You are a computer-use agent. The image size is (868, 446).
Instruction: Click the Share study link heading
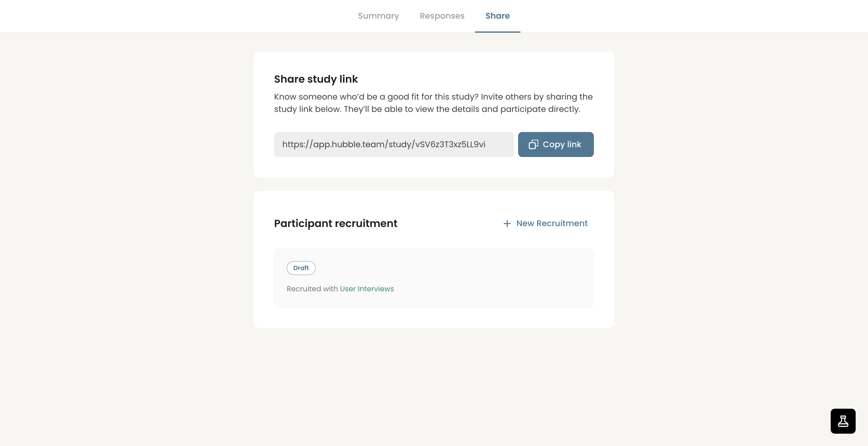(x=316, y=79)
